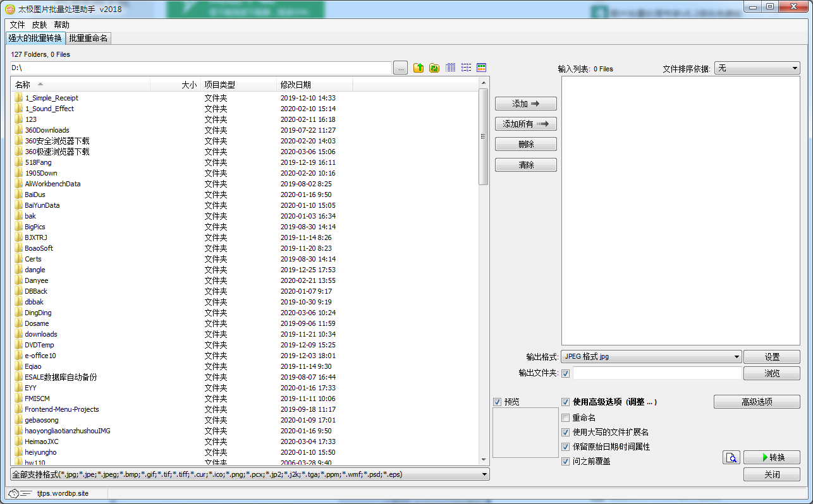Click the 关闭 button

[x=772, y=474]
